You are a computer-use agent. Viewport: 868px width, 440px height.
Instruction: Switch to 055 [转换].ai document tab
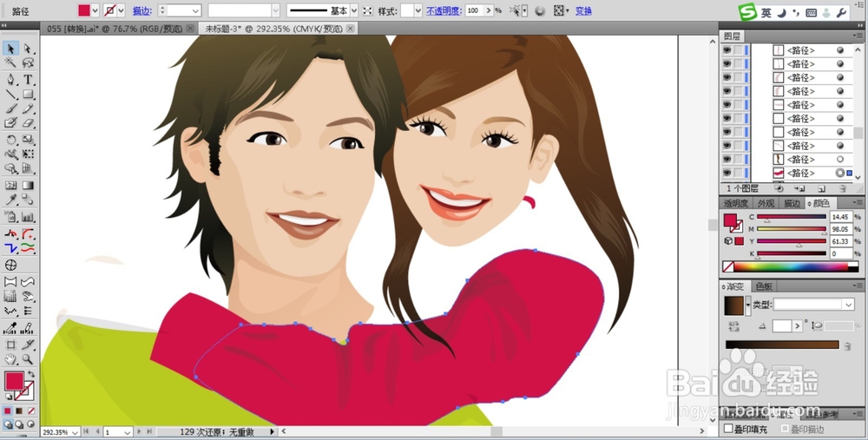point(115,29)
